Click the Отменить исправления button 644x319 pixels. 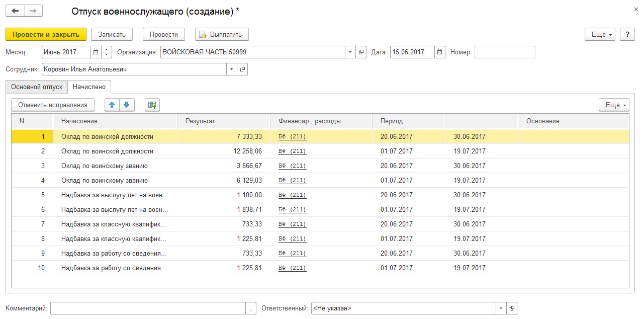point(53,105)
